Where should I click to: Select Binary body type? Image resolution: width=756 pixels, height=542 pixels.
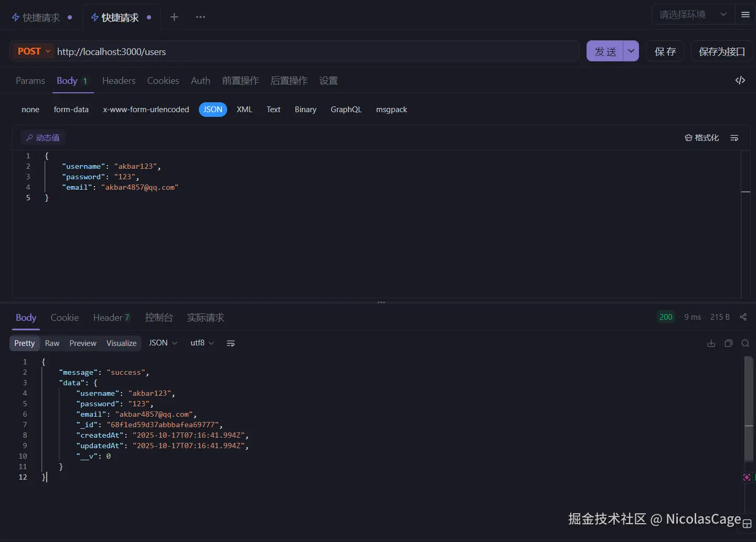click(305, 110)
